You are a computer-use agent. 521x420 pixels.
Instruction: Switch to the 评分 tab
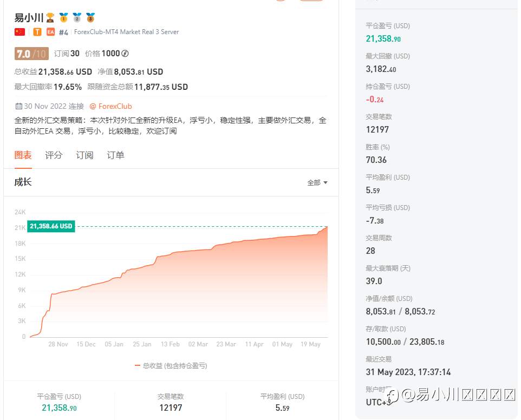pos(54,155)
